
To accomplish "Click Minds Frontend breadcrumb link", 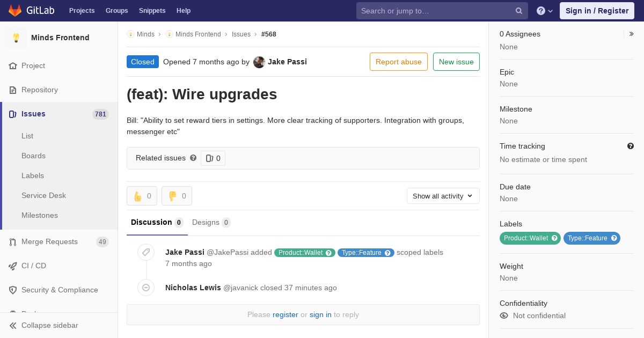I will coord(198,34).
